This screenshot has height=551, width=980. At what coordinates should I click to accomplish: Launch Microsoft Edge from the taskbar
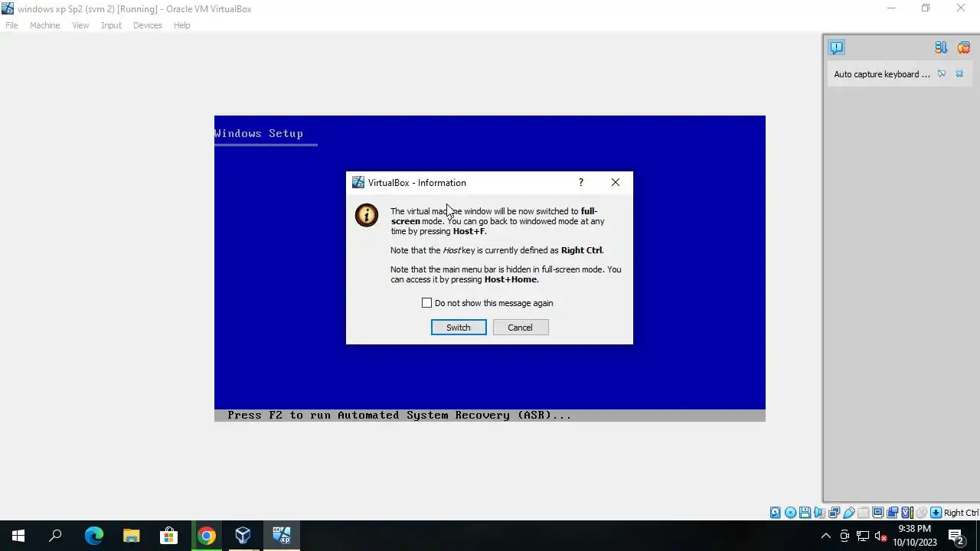(x=93, y=536)
